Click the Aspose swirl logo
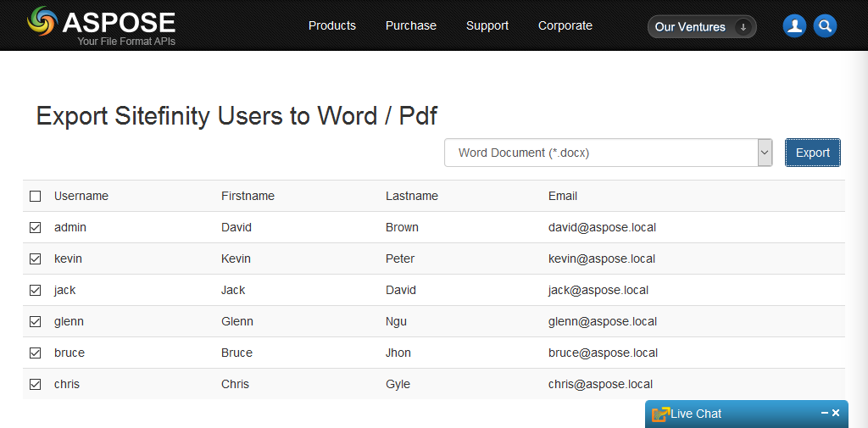The height and width of the screenshot is (428, 868). [42, 20]
